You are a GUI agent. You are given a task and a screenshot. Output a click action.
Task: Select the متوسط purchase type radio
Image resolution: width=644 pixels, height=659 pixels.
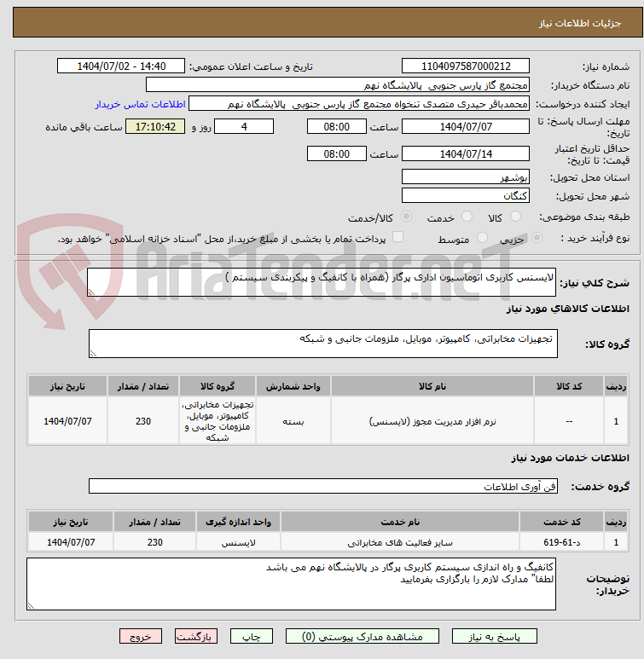tap(482, 238)
